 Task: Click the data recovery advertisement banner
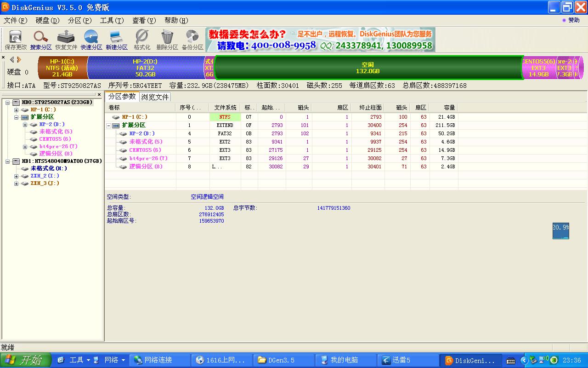[321, 40]
